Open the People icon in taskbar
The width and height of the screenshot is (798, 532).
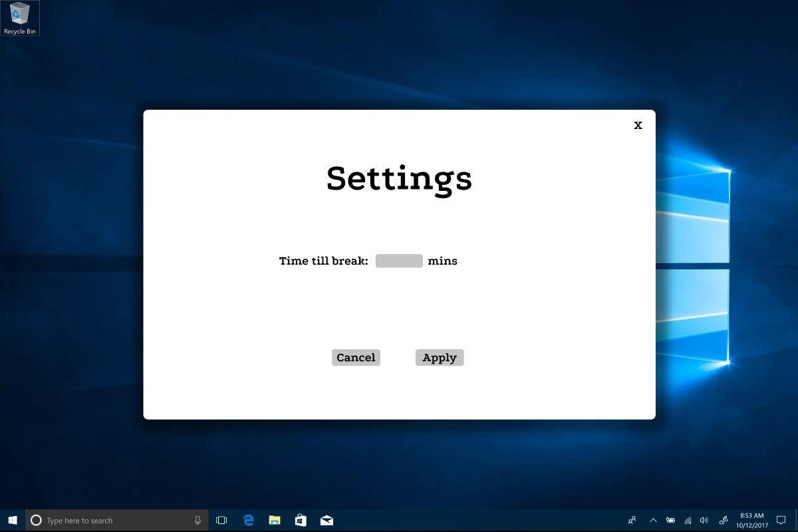[632, 521]
